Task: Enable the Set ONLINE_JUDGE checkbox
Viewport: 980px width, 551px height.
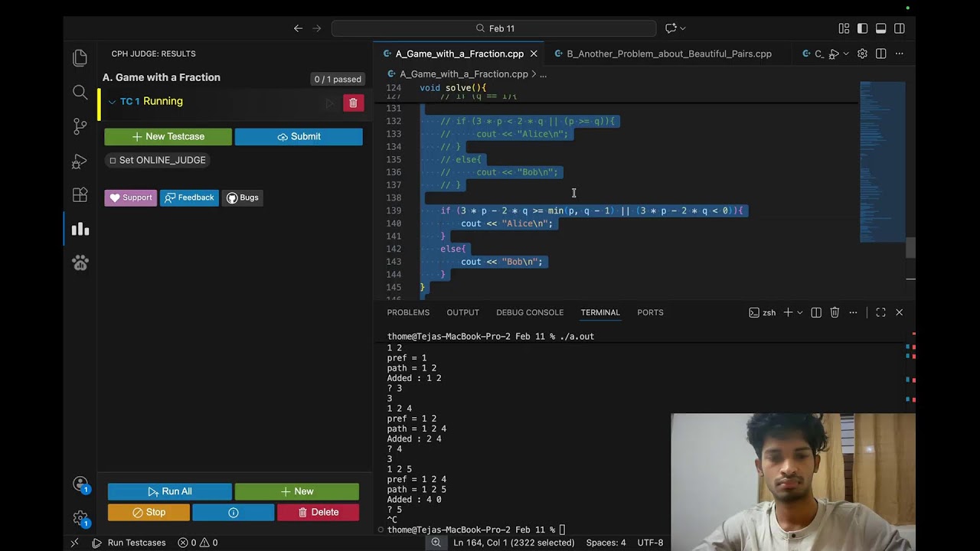Action: (x=113, y=160)
